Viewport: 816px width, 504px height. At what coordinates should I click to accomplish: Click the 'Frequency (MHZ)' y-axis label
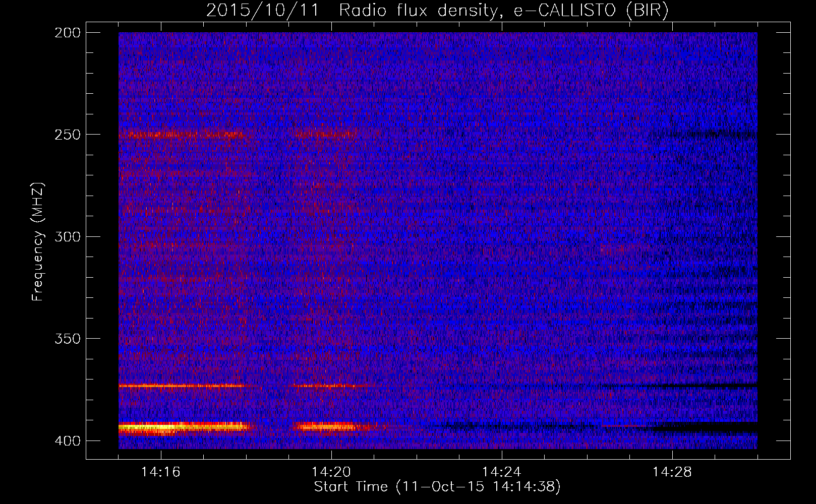point(38,241)
